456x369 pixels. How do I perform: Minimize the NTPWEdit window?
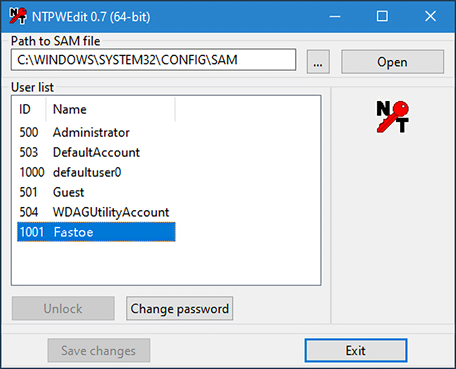pos(335,16)
